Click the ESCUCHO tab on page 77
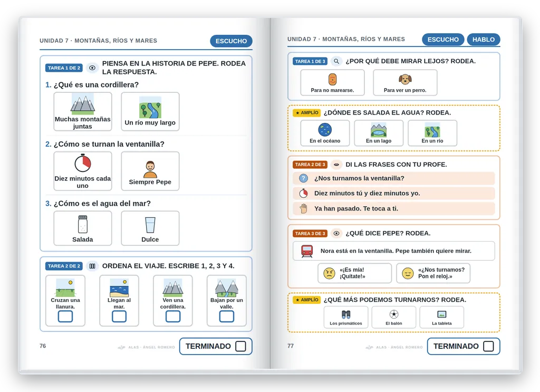540x392 pixels. point(443,40)
